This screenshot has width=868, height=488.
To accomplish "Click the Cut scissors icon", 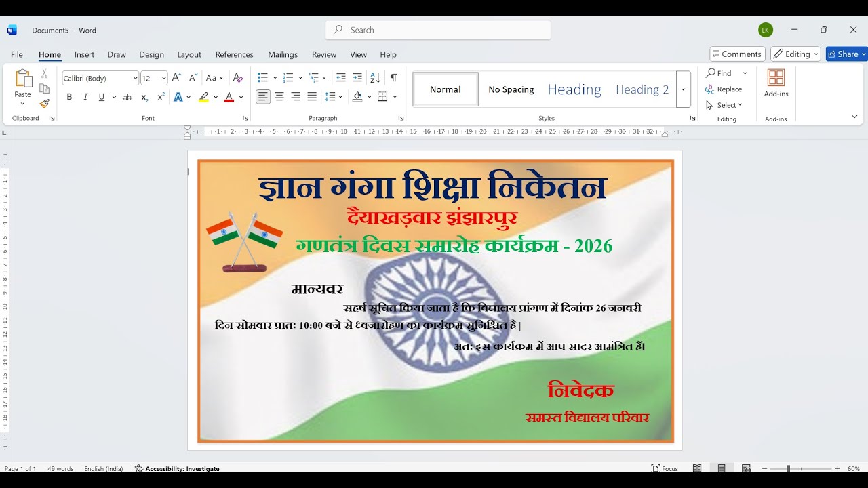I will (x=45, y=73).
